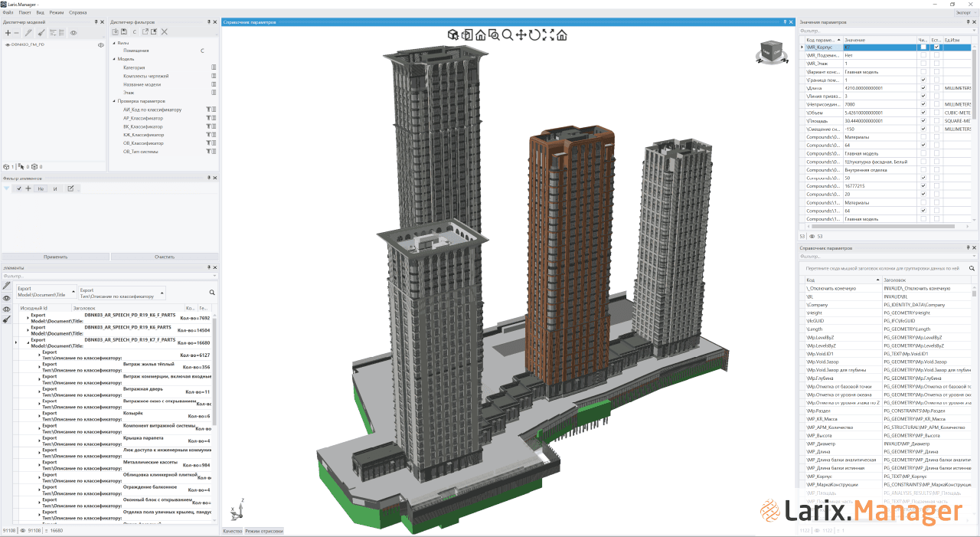Toggle second checkbox in \MR_Корпус row
This screenshot has height=537, width=980.
[936, 47]
